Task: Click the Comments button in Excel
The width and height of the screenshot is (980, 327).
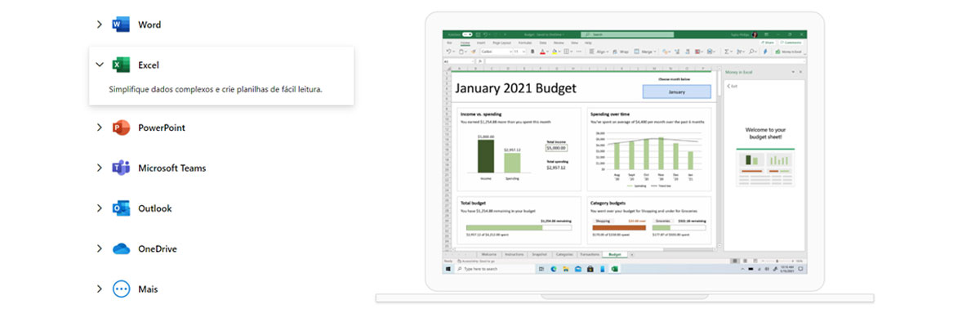Action: pyautogui.click(x=791, y=43)
